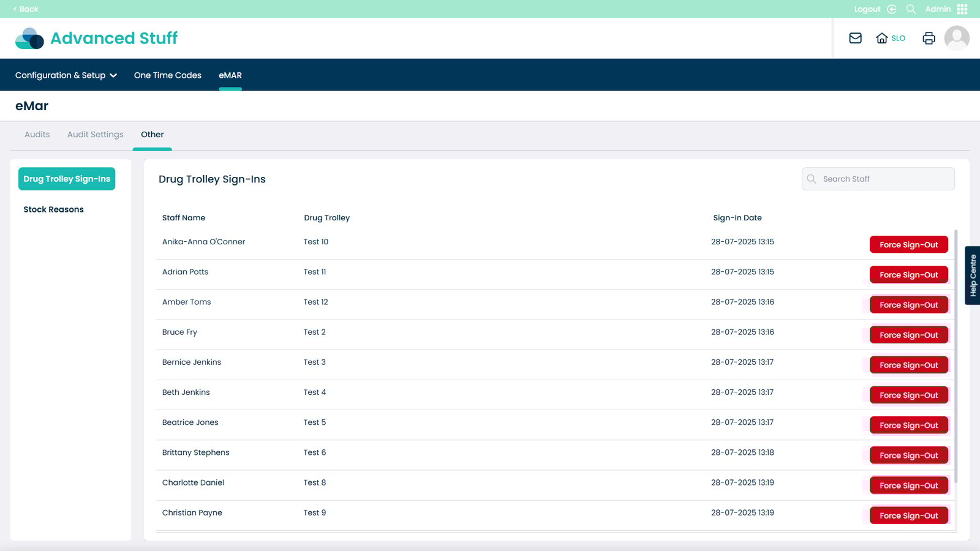Force sign-out Anika-Anna O'Conner
The width and height of the screenshot is (980, 551).
pyautogui.click(x=908, y=245)
